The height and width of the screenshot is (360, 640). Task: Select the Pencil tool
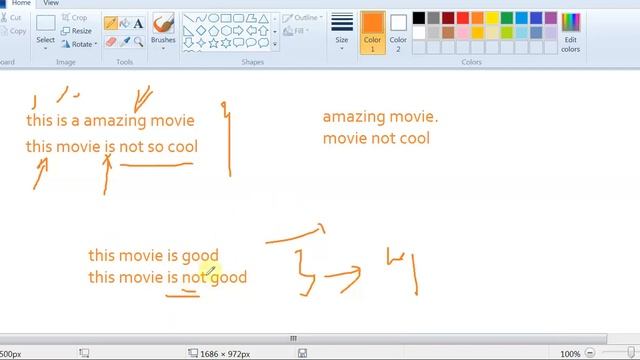[x=111, y=23]
